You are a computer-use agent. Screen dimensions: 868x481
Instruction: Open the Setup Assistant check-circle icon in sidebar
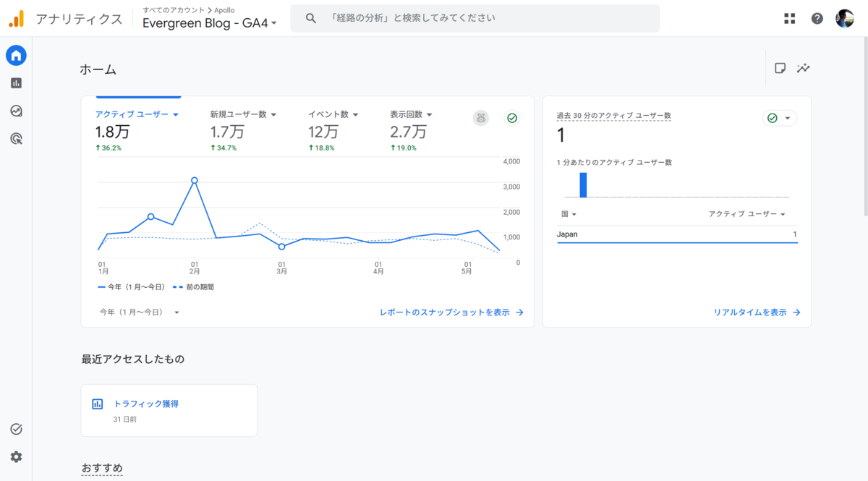click(x=16, y=429)
